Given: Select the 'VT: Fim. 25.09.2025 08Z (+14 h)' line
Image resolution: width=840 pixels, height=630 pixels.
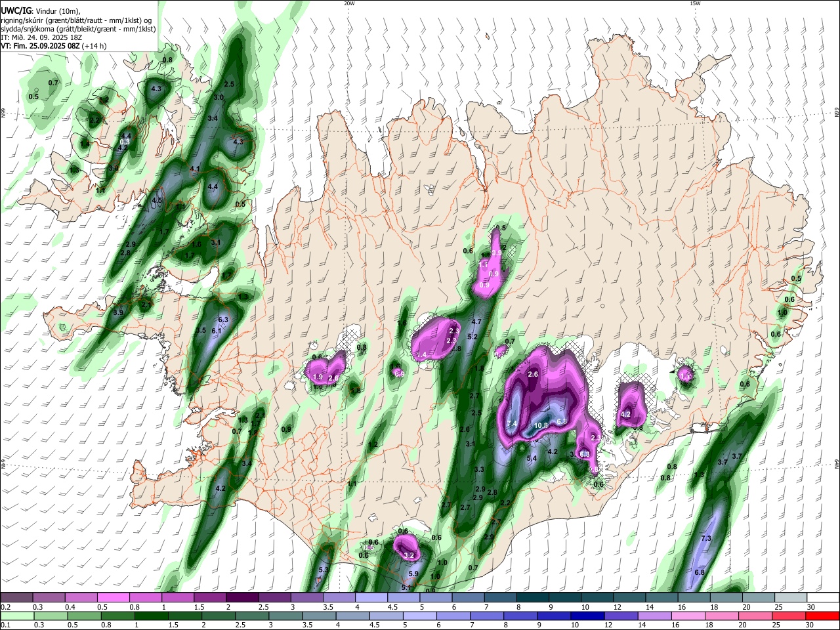Looking at the screenshot, I should tap(54, 46).
